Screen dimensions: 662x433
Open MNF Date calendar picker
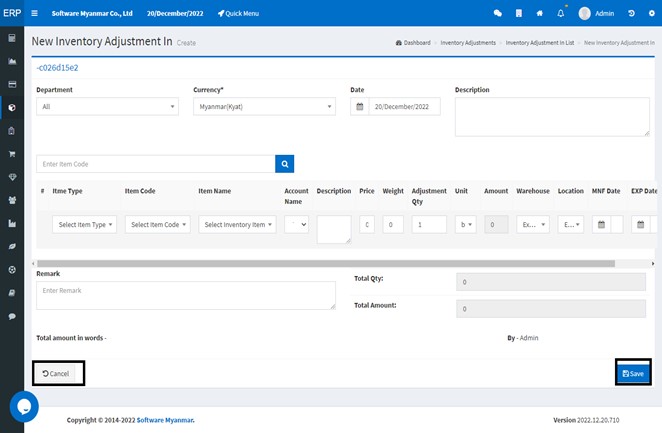(x=602, y=225)
